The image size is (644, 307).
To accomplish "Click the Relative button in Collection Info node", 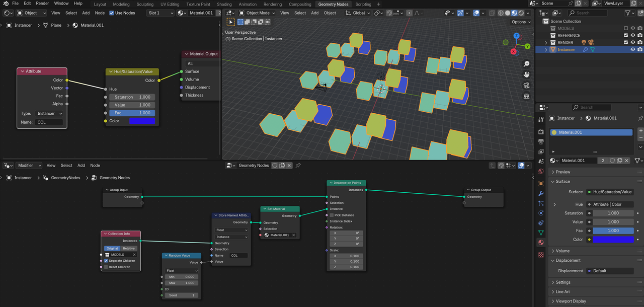I will [128, 248].
